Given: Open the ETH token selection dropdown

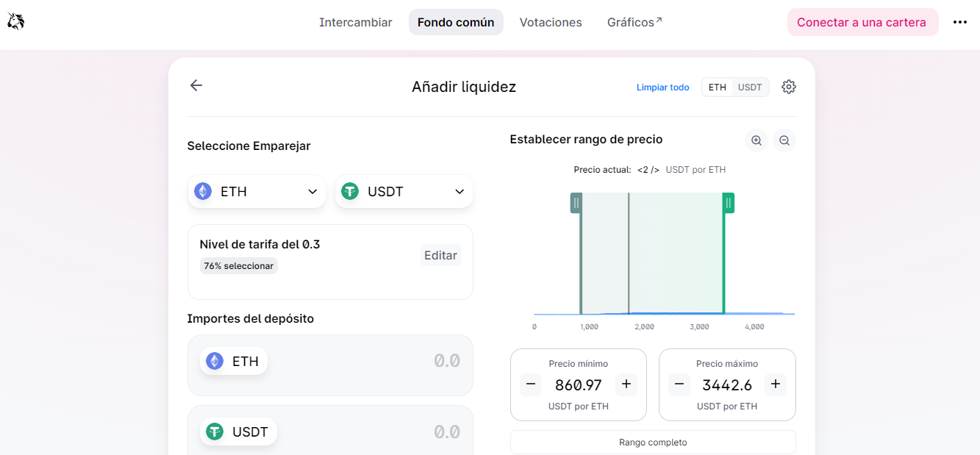Looking at the screenshot, I should pyautogui.click(x=312, y=190).
